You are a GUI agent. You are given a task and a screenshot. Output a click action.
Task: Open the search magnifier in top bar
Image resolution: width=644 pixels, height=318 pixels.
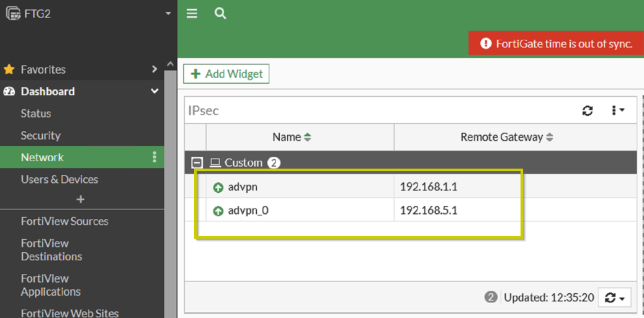(x=220, y=14)
